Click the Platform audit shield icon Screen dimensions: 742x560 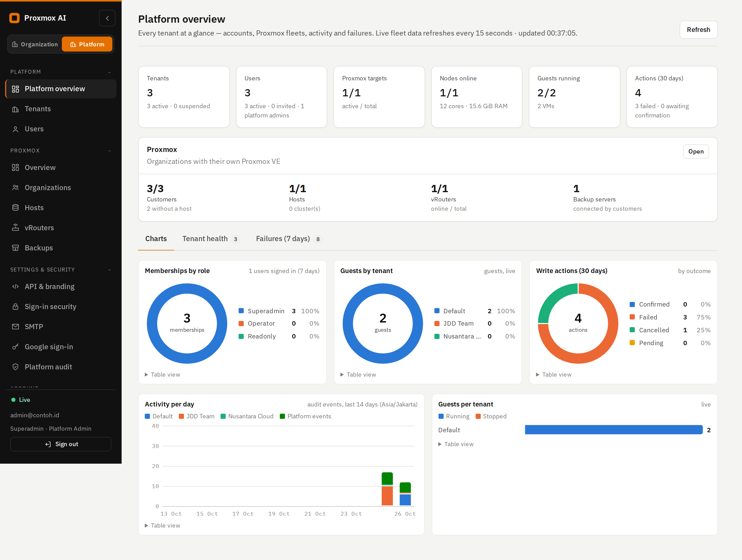15,367
